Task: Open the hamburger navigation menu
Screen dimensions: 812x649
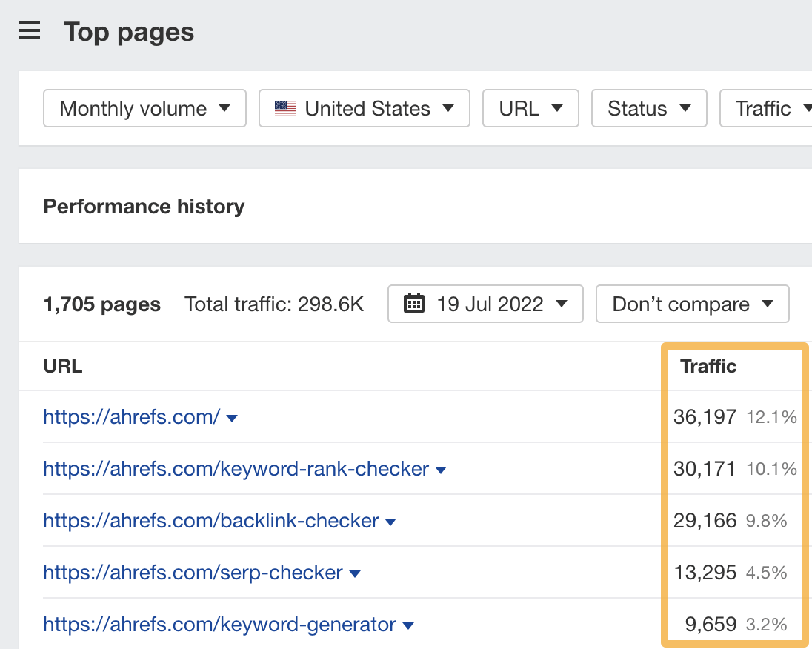Action: pyautogui.click(x=29, y=30)
